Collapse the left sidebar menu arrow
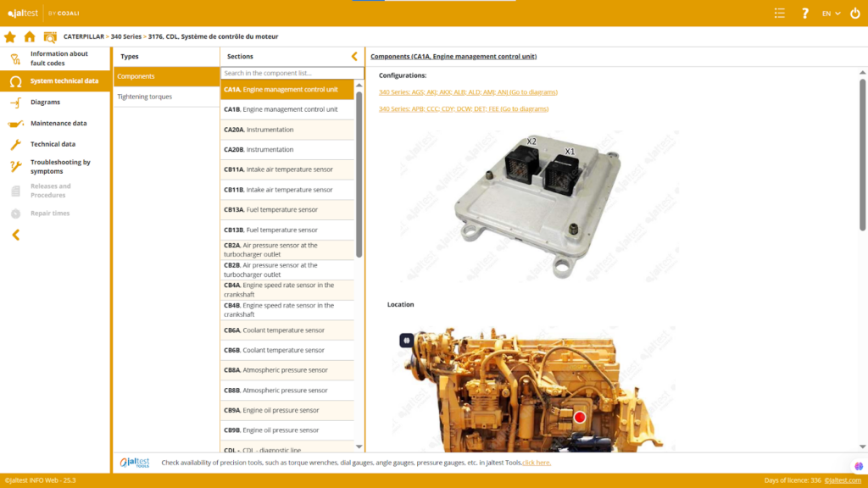 [x=15, y=235]
